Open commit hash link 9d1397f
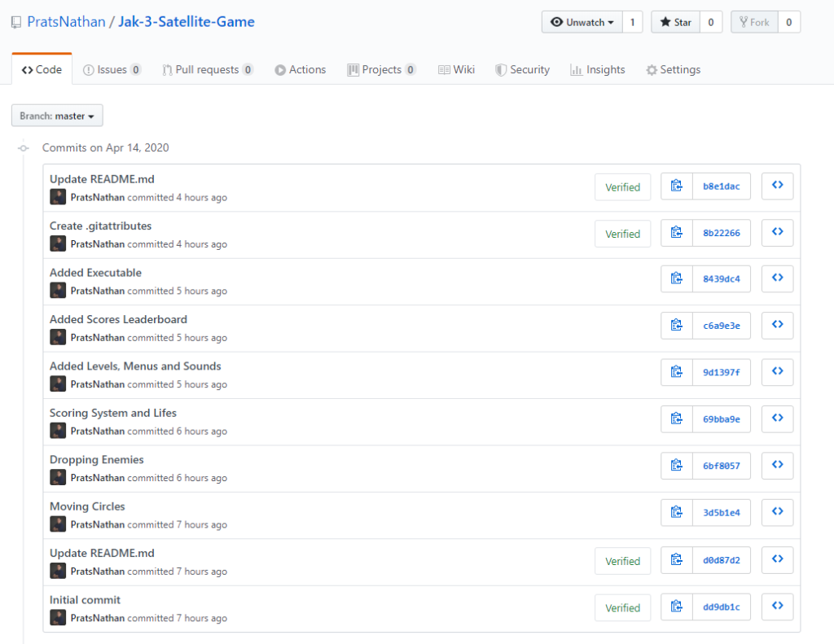The width and height of the screenshot is (834, 644). [721, 373]
